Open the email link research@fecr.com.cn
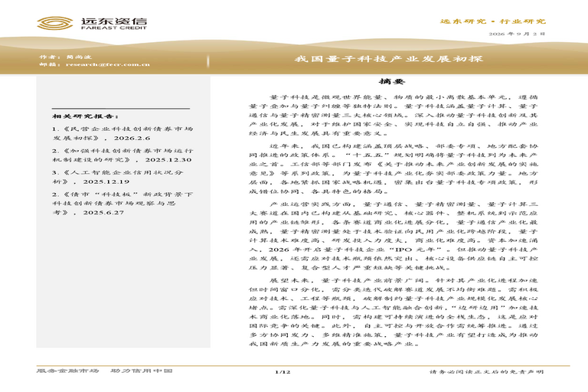The height and width of the screenshot is (392, 588). [108, 64]
